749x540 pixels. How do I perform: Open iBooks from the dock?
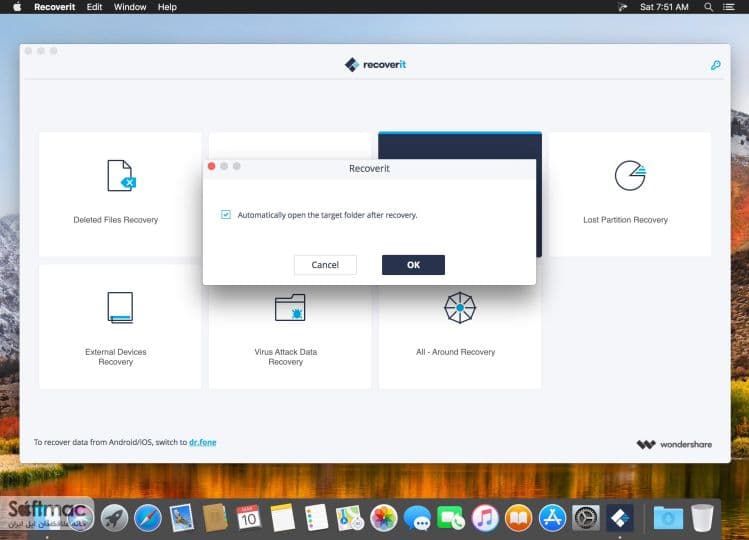point(518,518)
